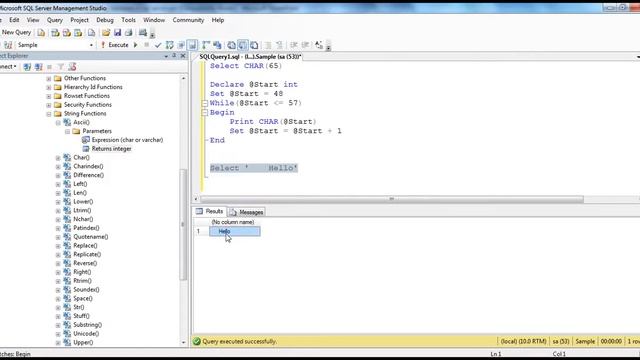640x360 pixels.
Task: Click the Object Explorer Connect dropdown
Action: [8, 67]
